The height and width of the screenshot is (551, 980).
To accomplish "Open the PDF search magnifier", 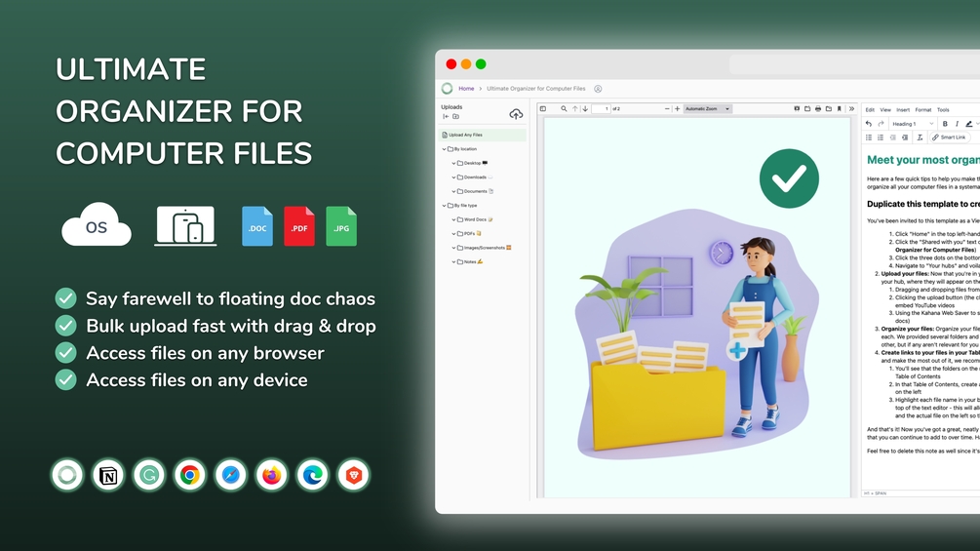I will (564, 108).
